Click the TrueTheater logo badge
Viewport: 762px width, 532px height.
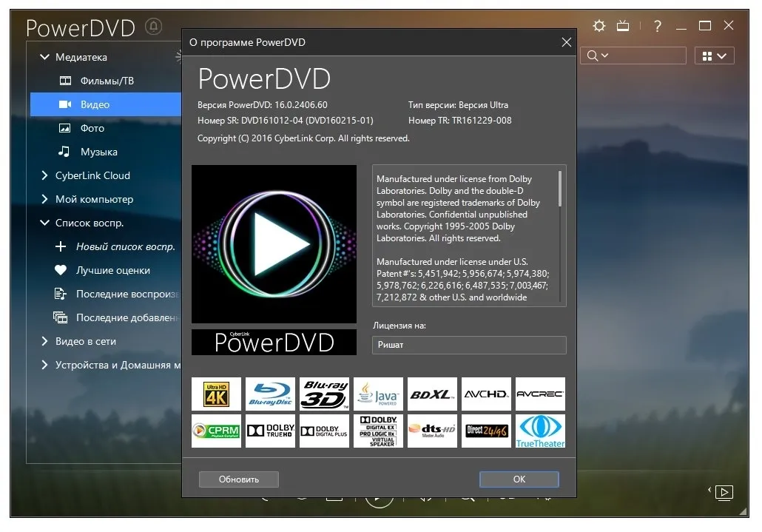pos(540,431)
